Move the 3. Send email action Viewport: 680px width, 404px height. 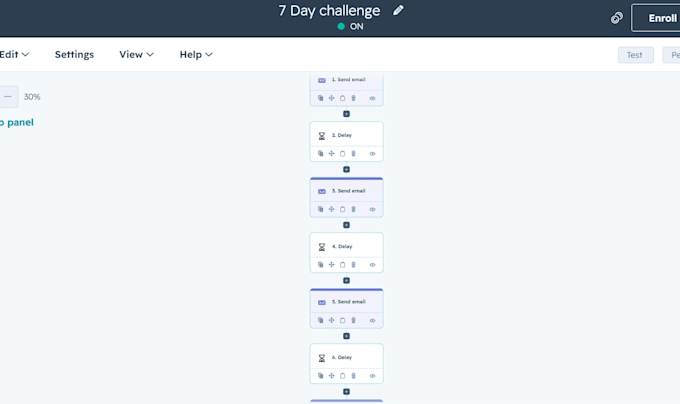click(x=331, y=209)
